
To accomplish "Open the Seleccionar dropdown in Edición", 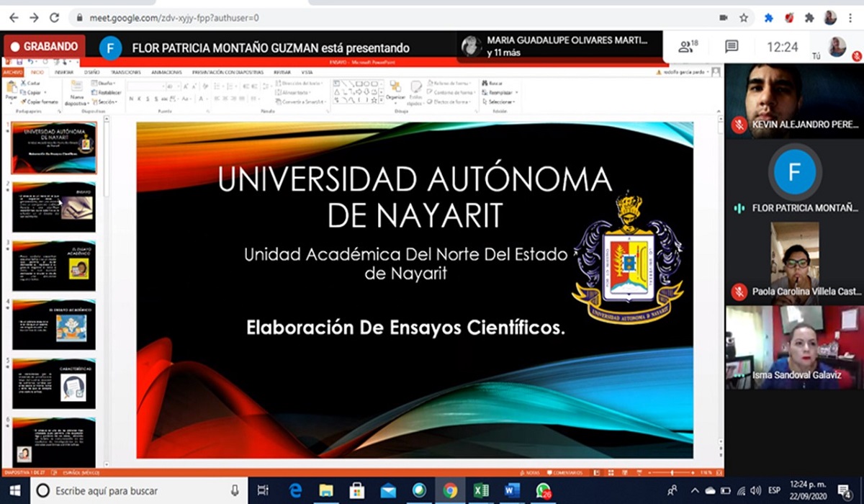I will tap(500, 102).
